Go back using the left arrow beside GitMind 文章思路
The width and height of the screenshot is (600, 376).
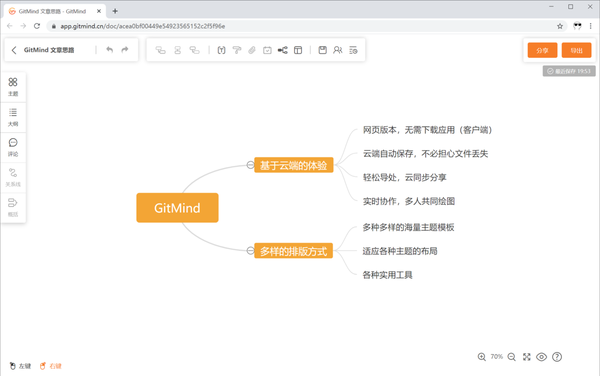(14, 50)
